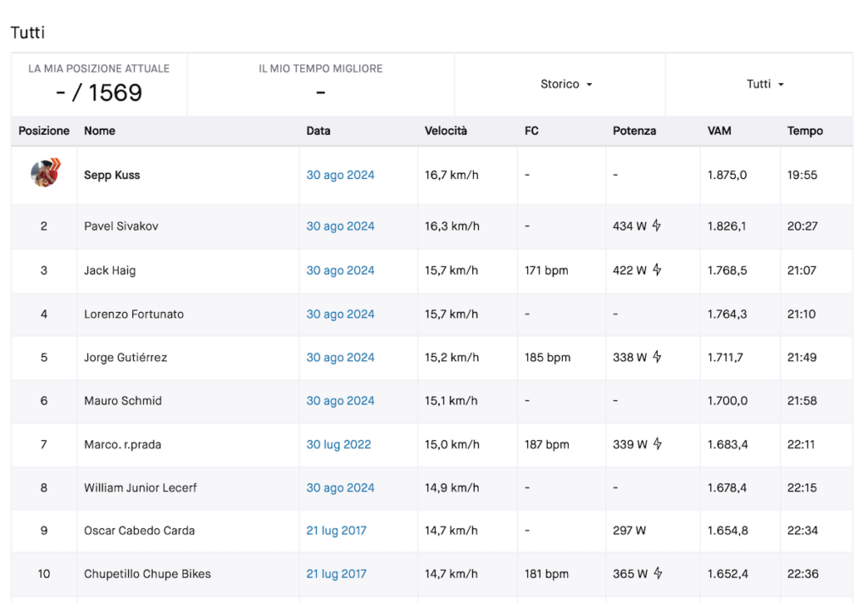Click the Pavel Sivakov athlete name

[121, 226]
